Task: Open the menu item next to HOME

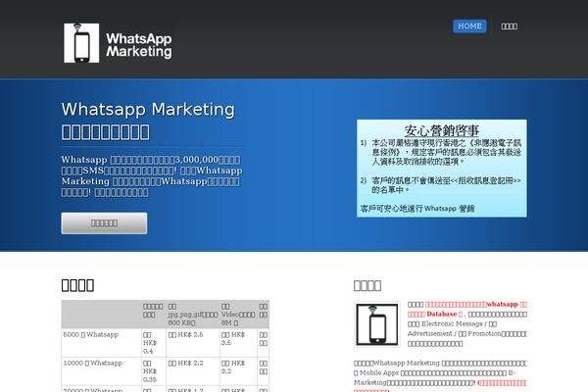Action: [510, 26]
